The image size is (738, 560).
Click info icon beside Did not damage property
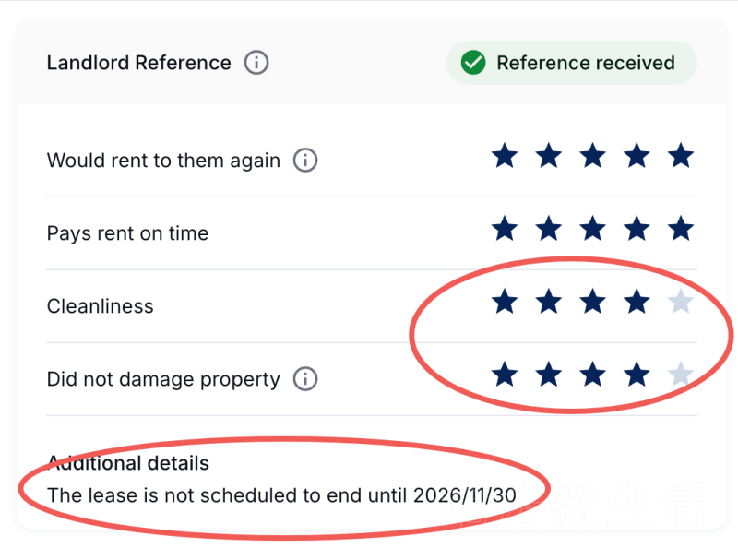pyautogui.click(x=305, y=379)
